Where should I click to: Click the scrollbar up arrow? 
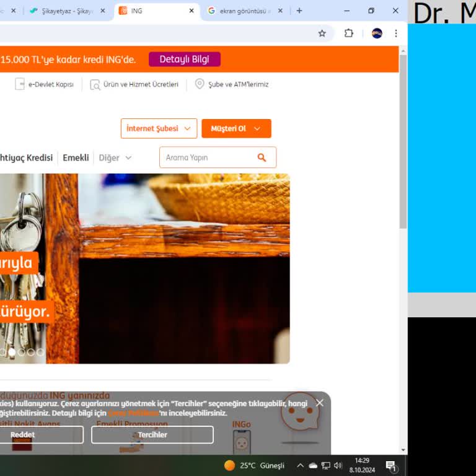pyautogui.click(x=403, y=51)
